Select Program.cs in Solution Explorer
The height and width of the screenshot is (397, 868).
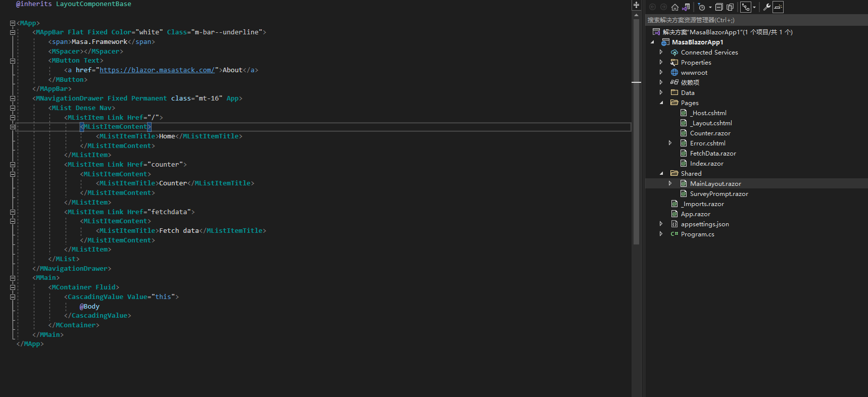697,234
